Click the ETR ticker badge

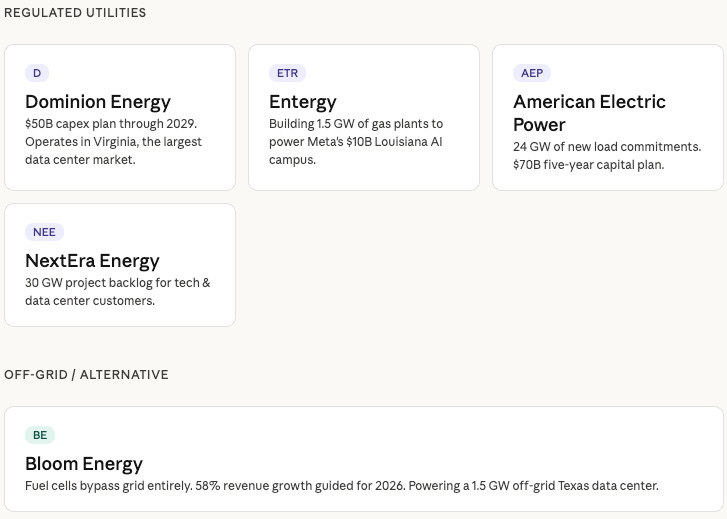(x=287, y=73)
